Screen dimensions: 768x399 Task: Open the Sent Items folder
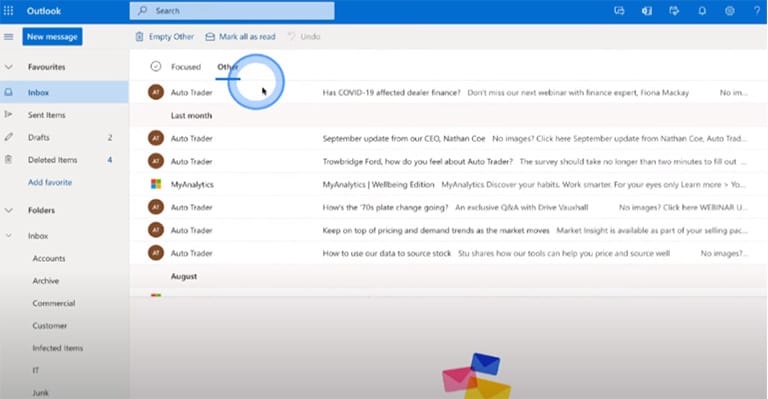[x=64, y=115]
